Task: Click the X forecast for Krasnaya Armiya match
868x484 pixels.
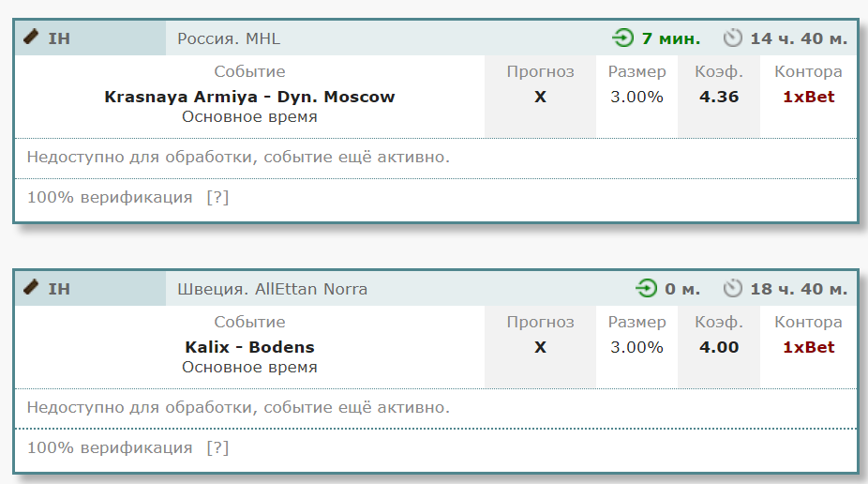Action: 540,97
